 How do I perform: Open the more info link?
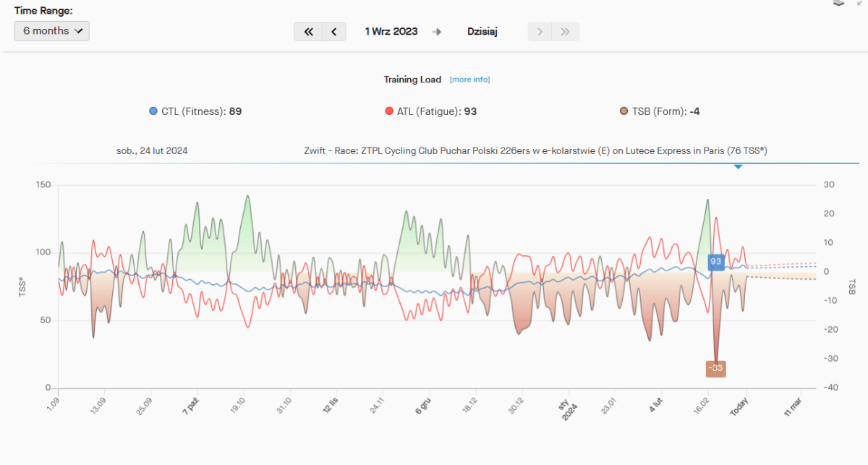point(469,80)
